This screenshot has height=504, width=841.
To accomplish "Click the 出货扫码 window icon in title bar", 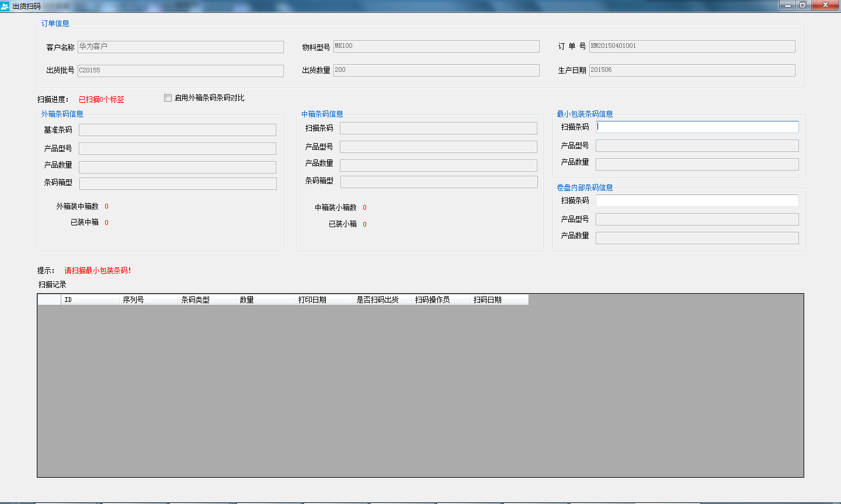I will [5, 6].
